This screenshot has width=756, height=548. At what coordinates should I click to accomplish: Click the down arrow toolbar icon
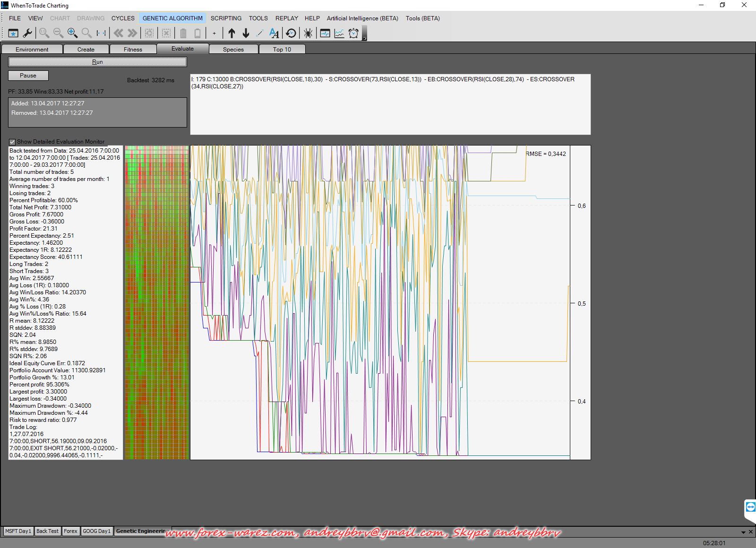246,33
